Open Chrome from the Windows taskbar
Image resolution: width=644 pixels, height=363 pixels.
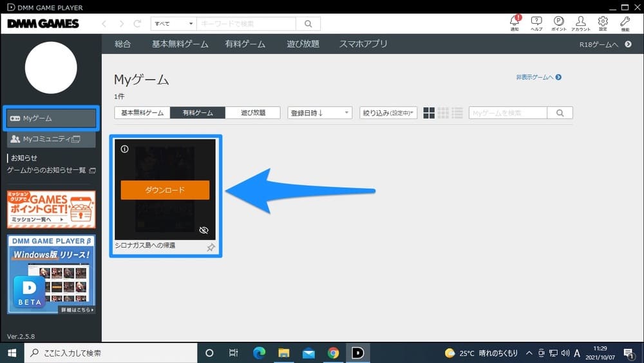[x=333, y=353]
